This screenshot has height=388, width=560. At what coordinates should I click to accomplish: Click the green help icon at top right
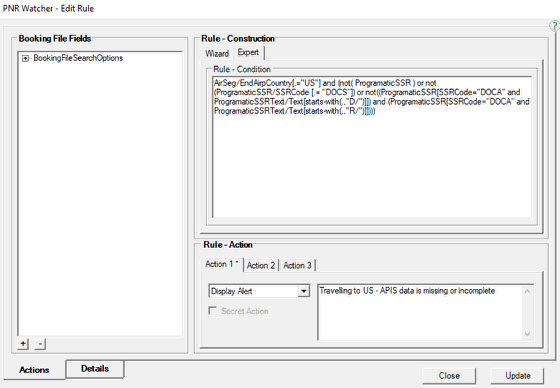tap(555, 26)
